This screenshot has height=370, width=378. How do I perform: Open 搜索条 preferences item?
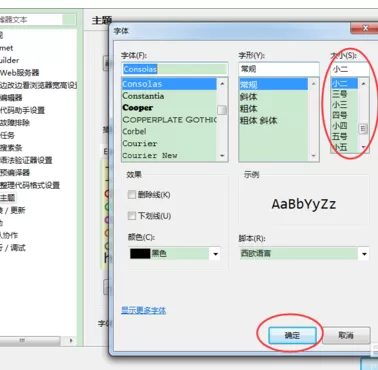pyautogui.click(x=11, y=148)
